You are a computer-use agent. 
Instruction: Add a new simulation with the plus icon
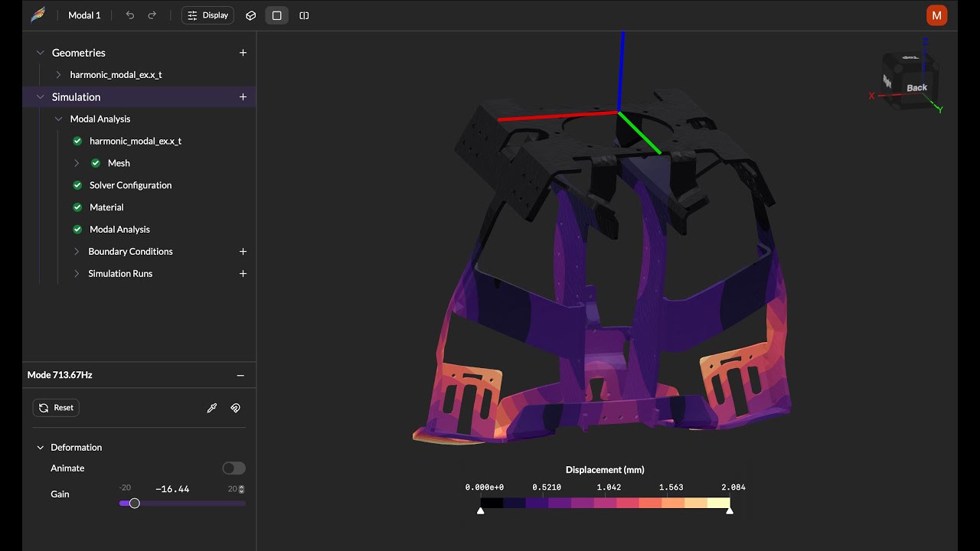click(243, 97)
